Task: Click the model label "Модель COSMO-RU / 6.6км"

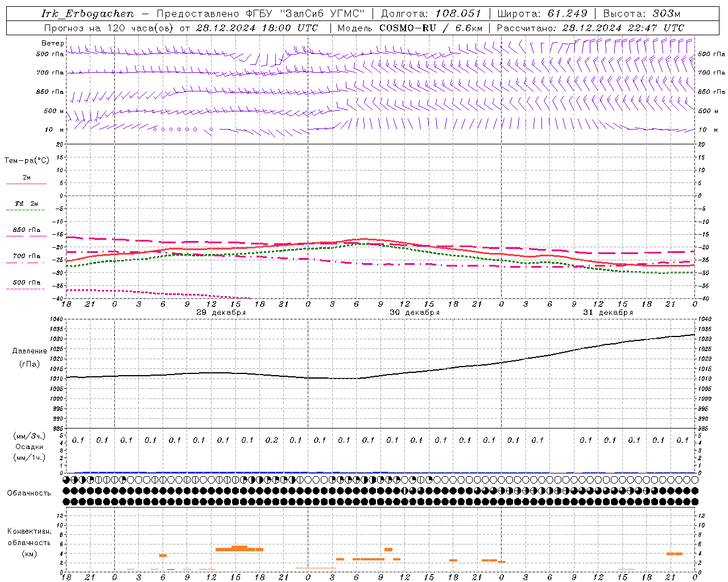Action: (x=409, y=28)
